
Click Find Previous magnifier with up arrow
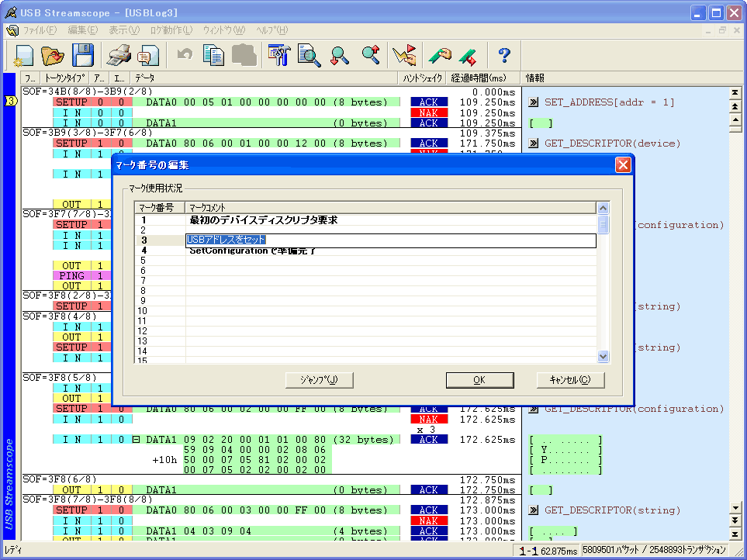point(370,55)
